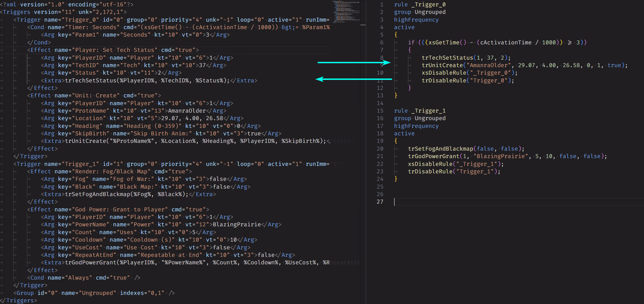
Task: Click Effect "God Power: Grant to Player" tag
Action: (x=118, y=209)
